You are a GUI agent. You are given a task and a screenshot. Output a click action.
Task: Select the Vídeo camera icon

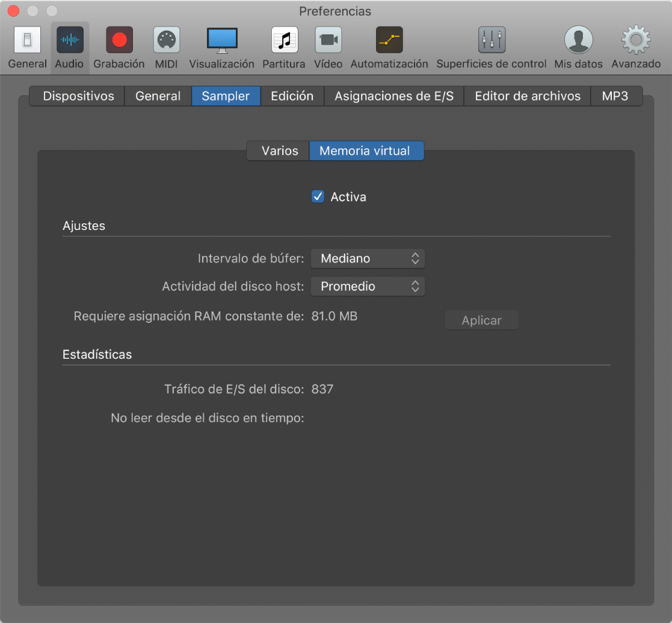click(x=328, y=40)
